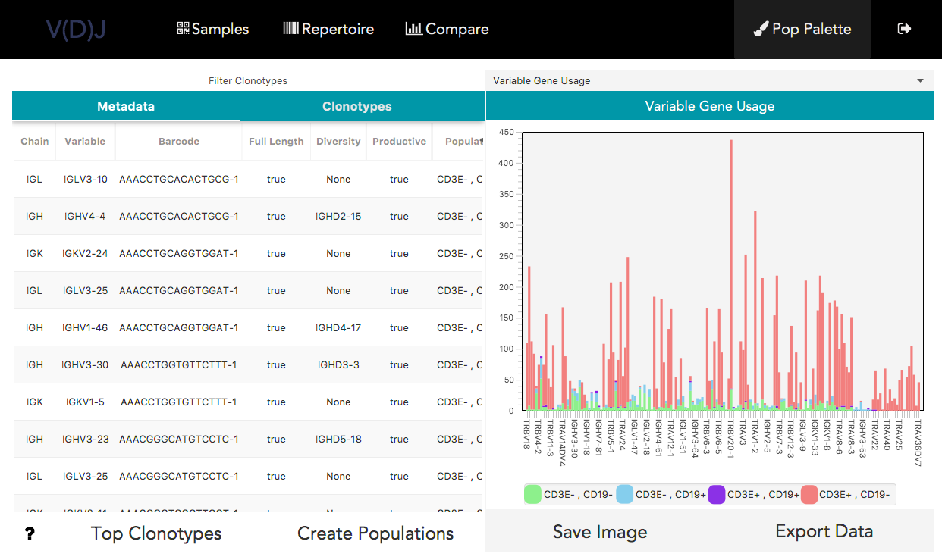942x560 pixels.
Task: Open the Variable Gene Usage dropdown
Action: coord(709,80)
